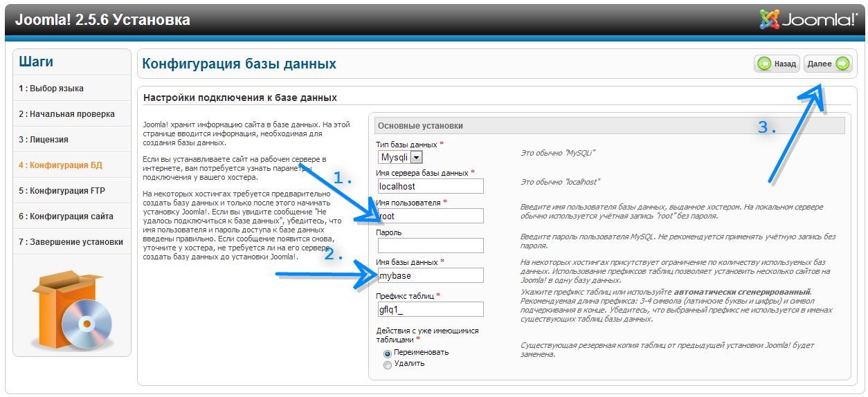Go to step 7 Завершение установки
868x397 pixels.
(x=71, y=242)
